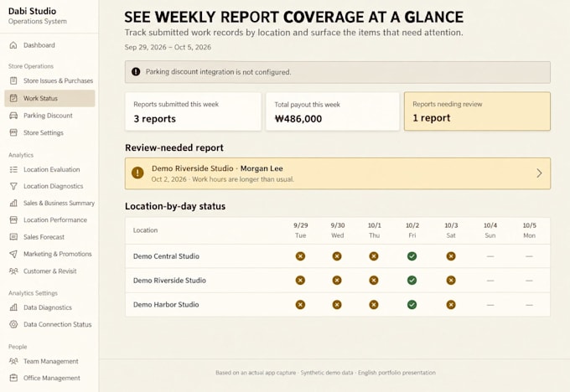Click the parking discount not configured banner
The width and height of the screenshot is (570, 392).
tap(338, 72)
